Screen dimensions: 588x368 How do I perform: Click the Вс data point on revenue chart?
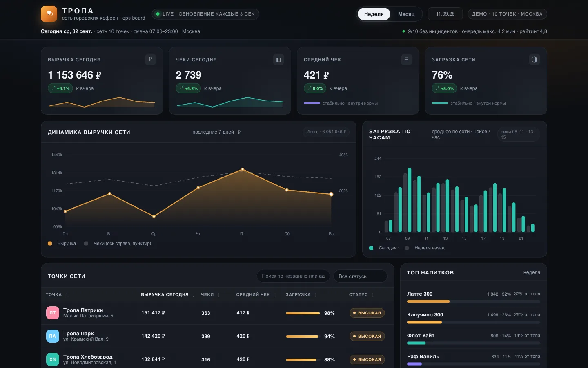click(x=331, y=194)
